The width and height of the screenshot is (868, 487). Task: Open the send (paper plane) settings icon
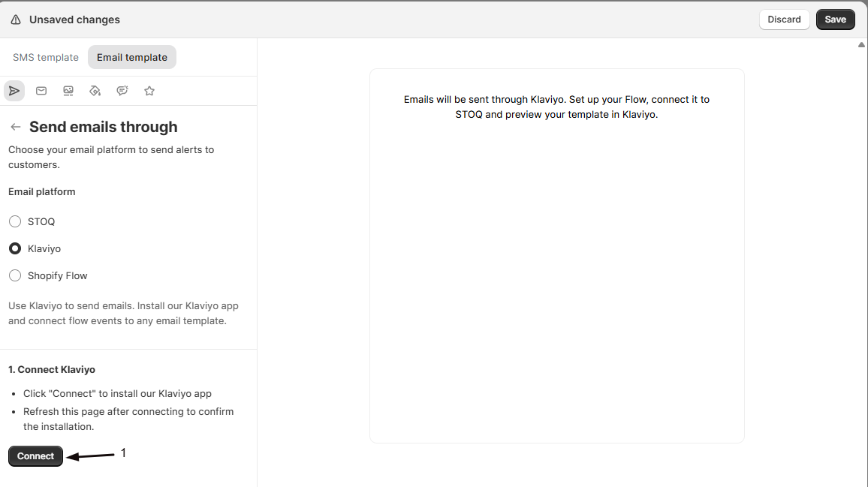(14, 91)
